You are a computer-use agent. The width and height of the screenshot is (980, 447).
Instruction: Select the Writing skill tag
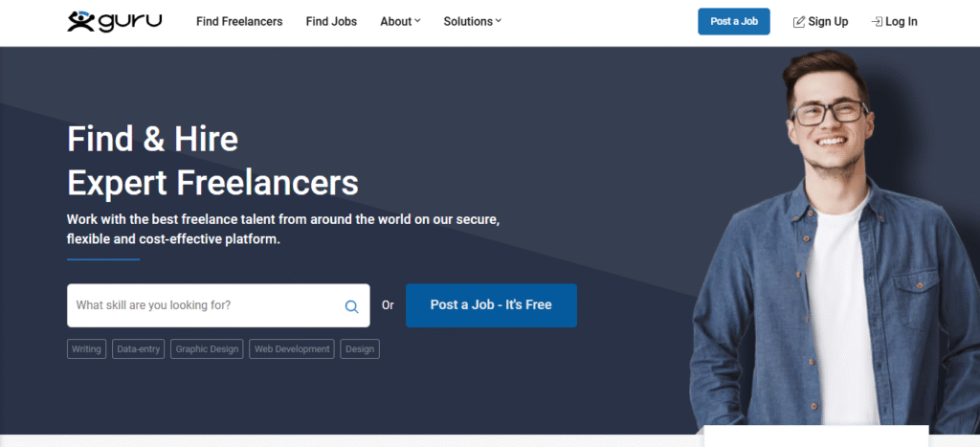[86, 349]
